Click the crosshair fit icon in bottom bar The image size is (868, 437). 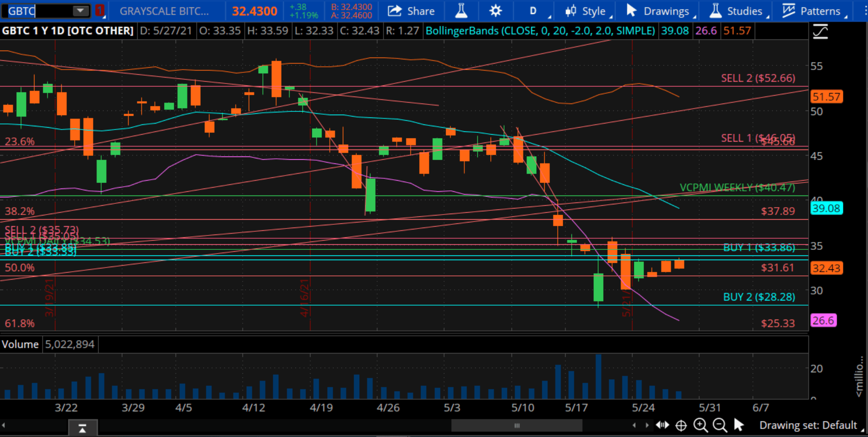[x=681, y=425]
